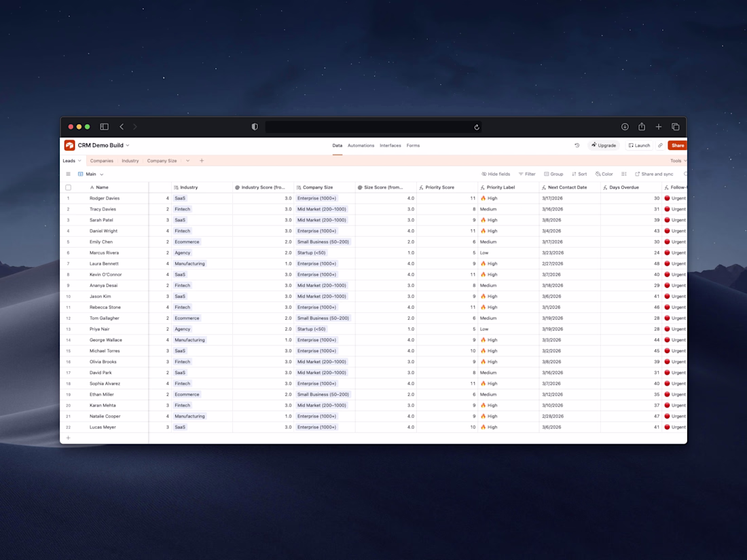Viewport: 747px width, 560px height.
Task: Click the 2/27/2026 date cell
Action: tap(570, 264)
